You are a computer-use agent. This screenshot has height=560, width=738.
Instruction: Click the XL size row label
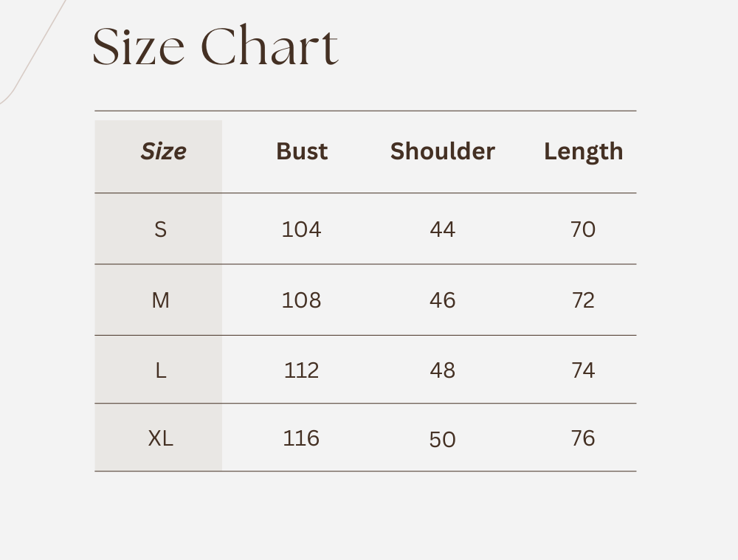(x=160, y=438)
